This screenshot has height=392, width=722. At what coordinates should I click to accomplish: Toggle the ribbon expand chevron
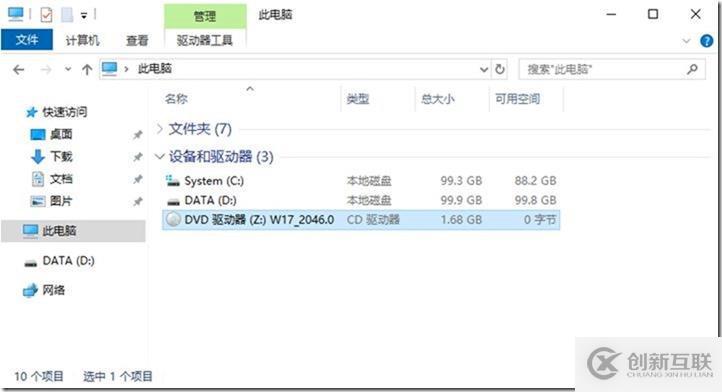tap(686, 41)
